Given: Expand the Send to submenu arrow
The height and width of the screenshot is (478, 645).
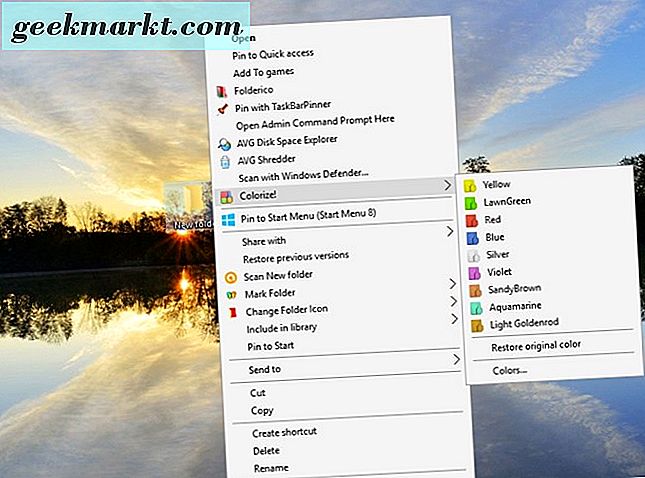Looking at the screenshot, I should pyautogui.click(x=456, y=358).
